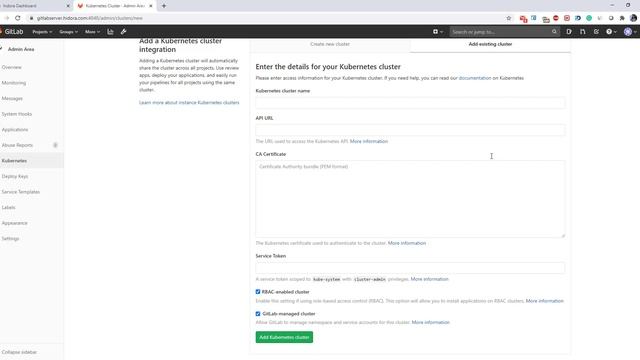Screen dimensions: 640x360
Task: Click the browser address bar URL
Action: (89, 18)
